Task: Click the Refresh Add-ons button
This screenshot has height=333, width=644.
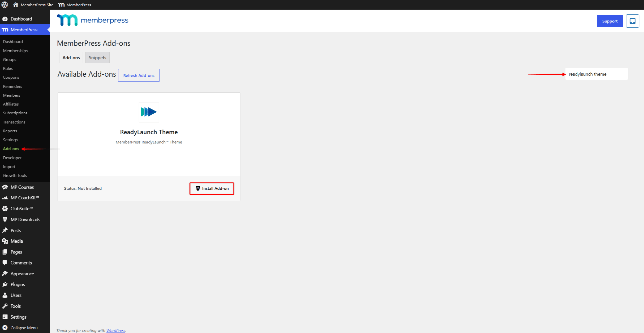Action: pyautogui.click(x=139, y=75)
